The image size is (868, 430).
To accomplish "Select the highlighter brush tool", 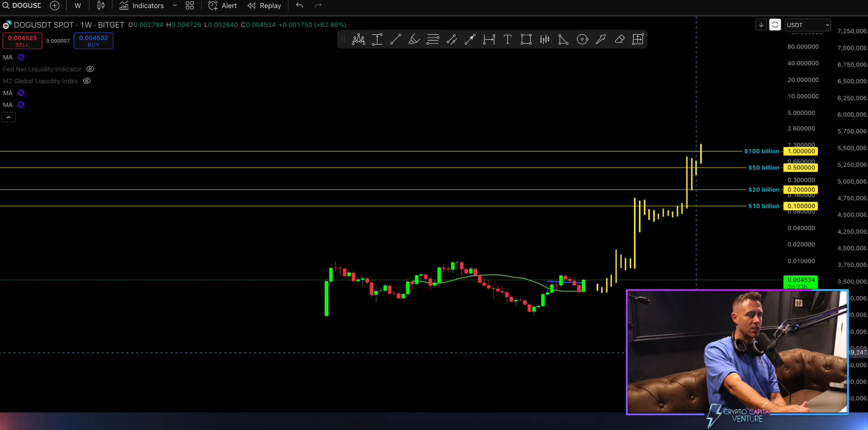I will pyautogui.click(x=414, y=39).
